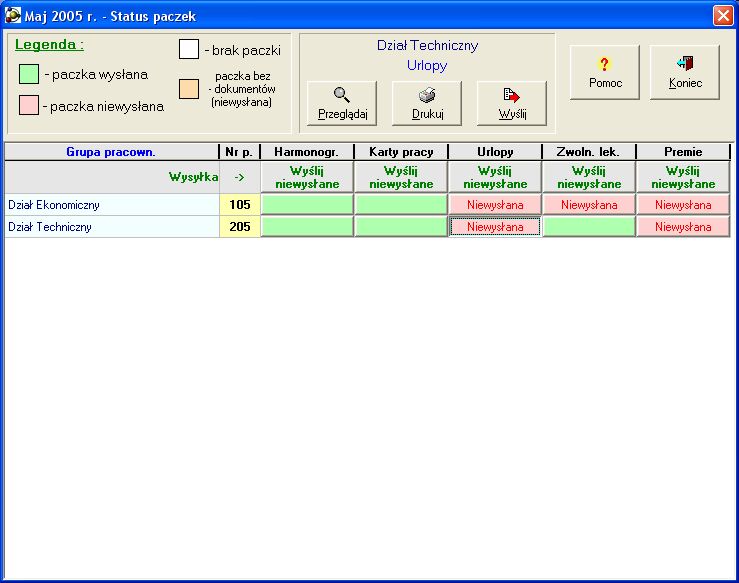Click the Wyślij send button
Viewport: 739px width, 583px height.
(512, 103)
